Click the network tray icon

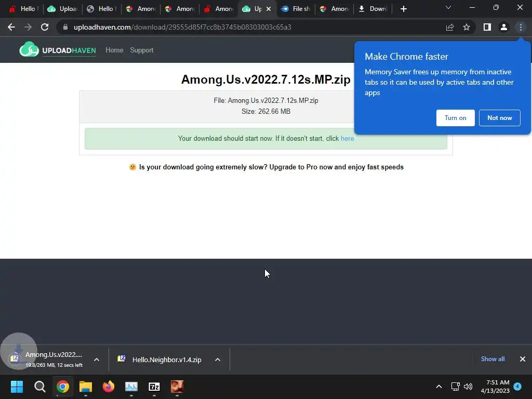click(455, 387)
